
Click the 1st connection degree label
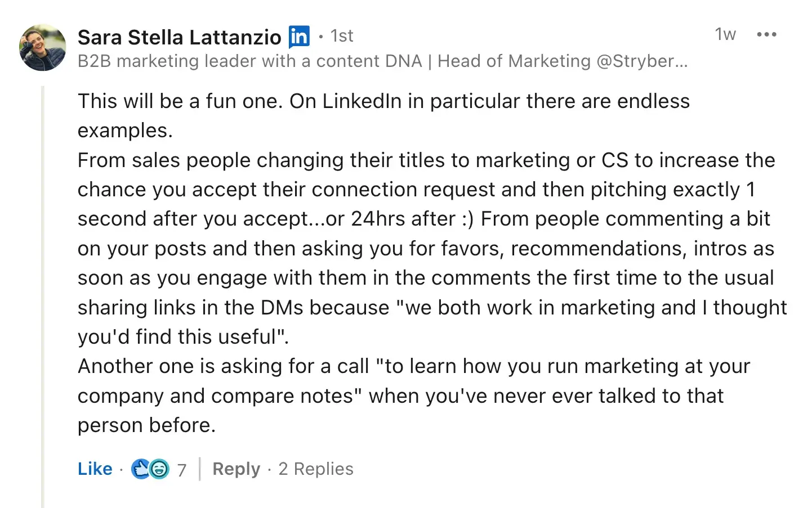pyautogui.click(x=341, y=35)
